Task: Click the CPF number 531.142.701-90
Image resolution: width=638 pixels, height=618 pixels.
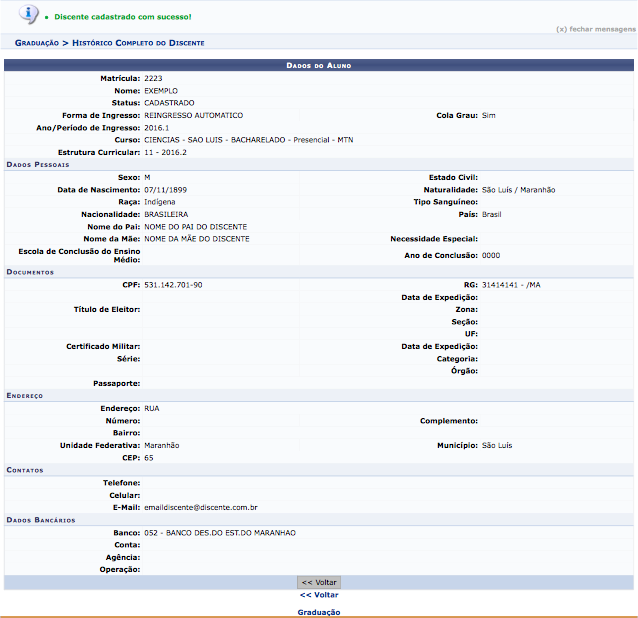Action: 173,285
